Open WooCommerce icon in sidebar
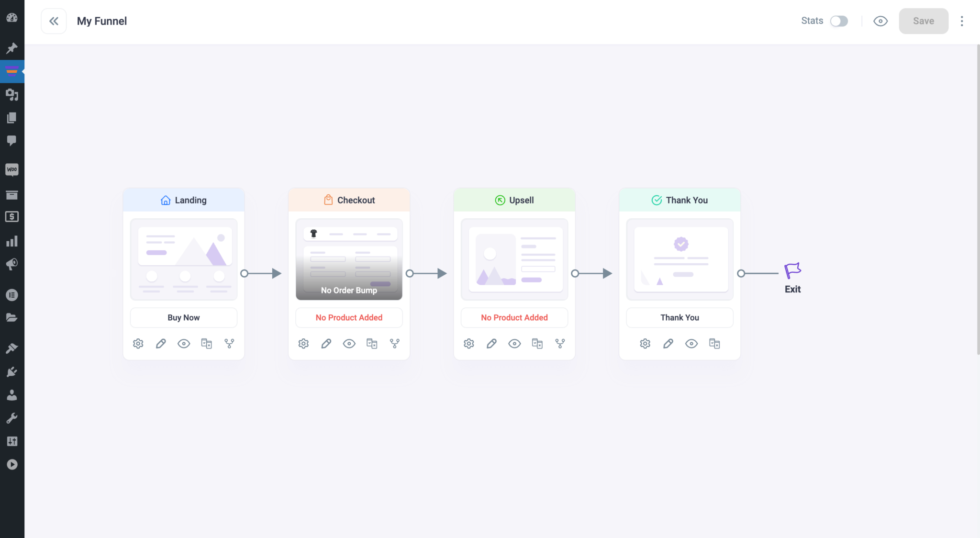Image resolution: width=980 pixels, height=538 pixels. click(x=12, y=169)
